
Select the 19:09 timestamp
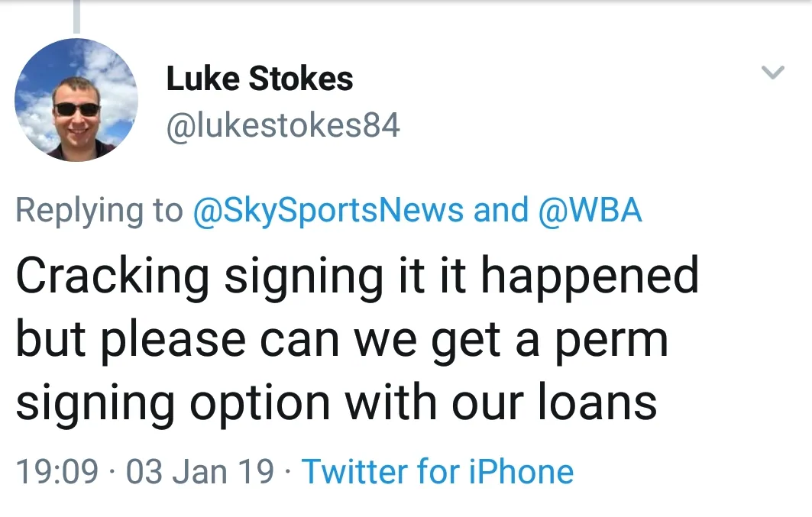tap(57, 471)
